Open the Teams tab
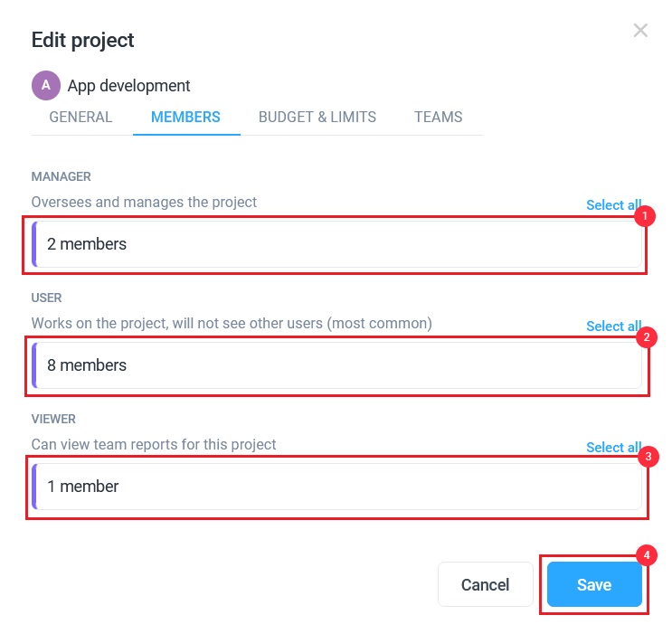 pos(438,117)
